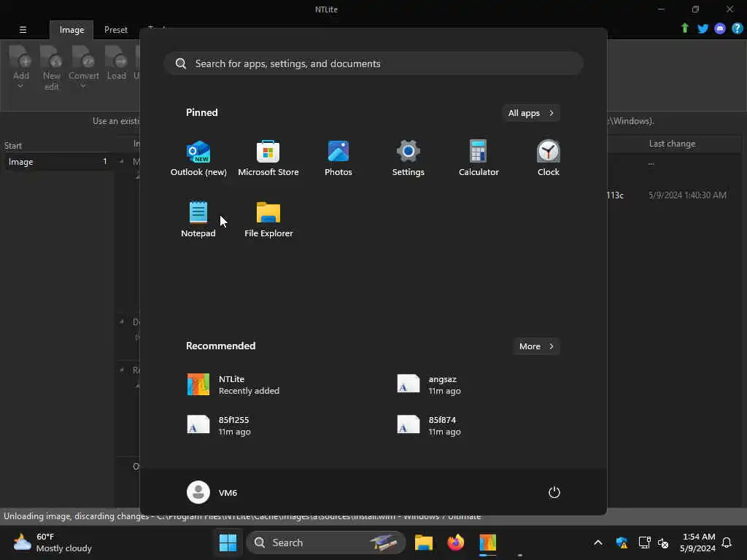This screenshot has width=747, height=560.
Task: Open NTLite Discord link icon
Action: (720, 28)
